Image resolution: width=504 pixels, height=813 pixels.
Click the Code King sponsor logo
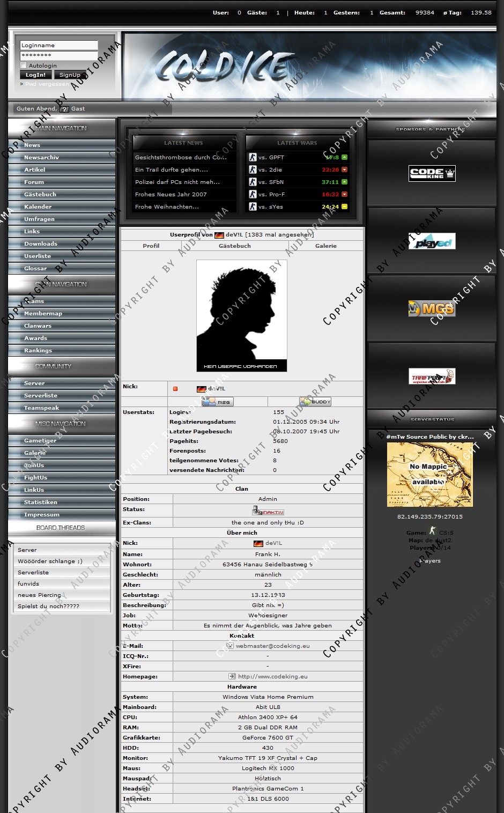432,173
